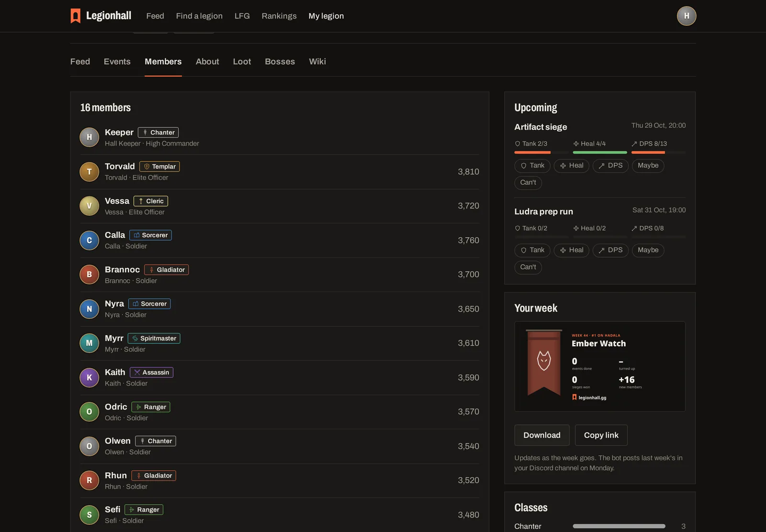
Task: Download the Your week card
Action: click(x=542, y=435)
